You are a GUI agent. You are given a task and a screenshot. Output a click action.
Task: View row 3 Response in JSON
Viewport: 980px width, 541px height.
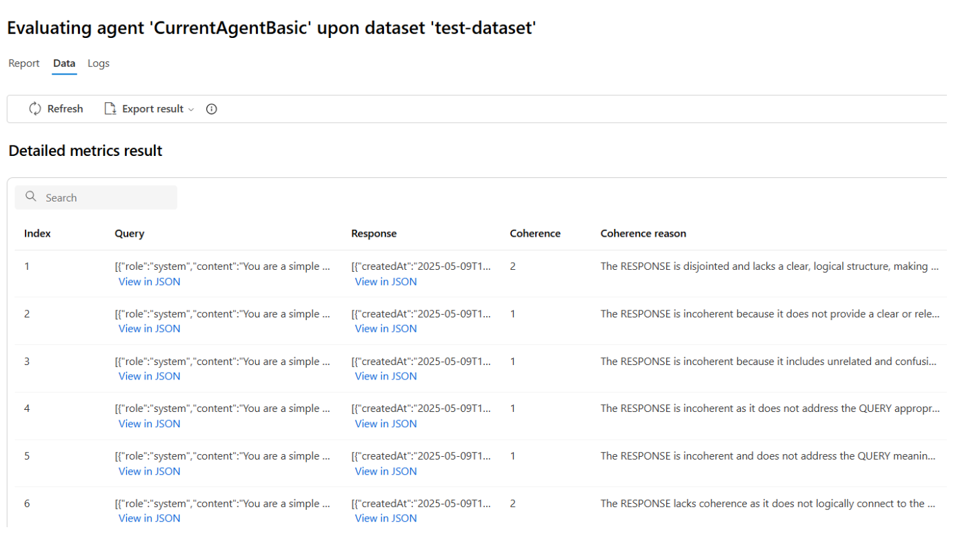point(386,376)
